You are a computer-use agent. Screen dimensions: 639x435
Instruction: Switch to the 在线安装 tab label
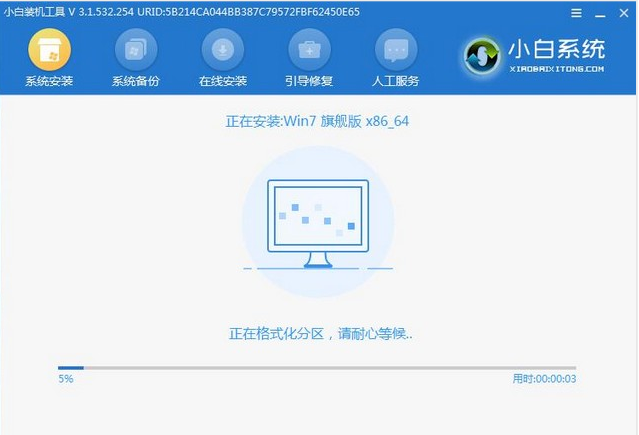[223, 81]
